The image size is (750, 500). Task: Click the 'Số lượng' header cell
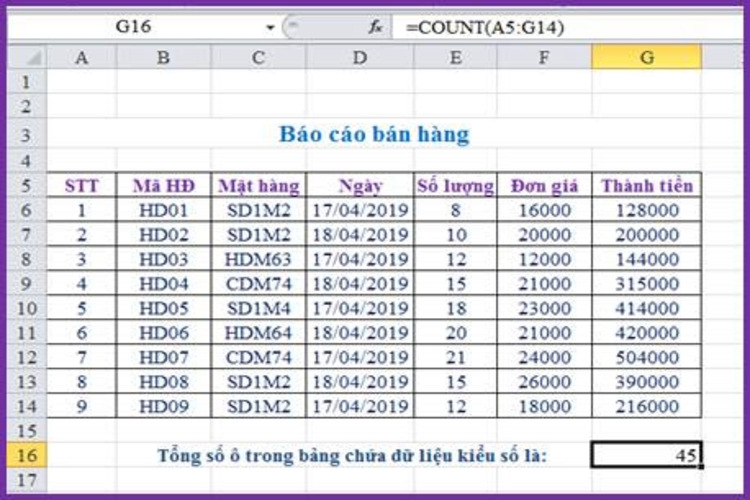click(x=455, y=185)
